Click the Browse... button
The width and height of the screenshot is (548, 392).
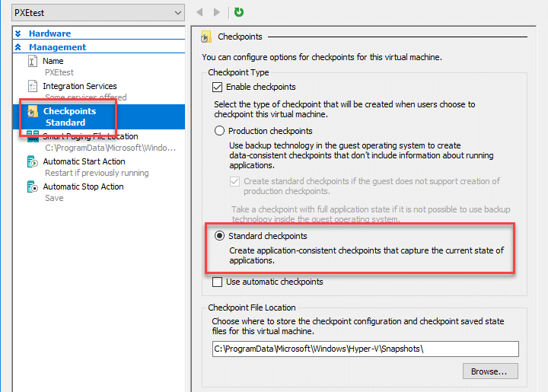490,371
